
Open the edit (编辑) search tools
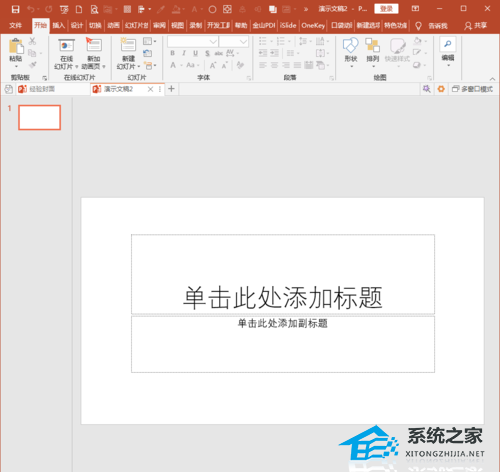click(448, 52)
